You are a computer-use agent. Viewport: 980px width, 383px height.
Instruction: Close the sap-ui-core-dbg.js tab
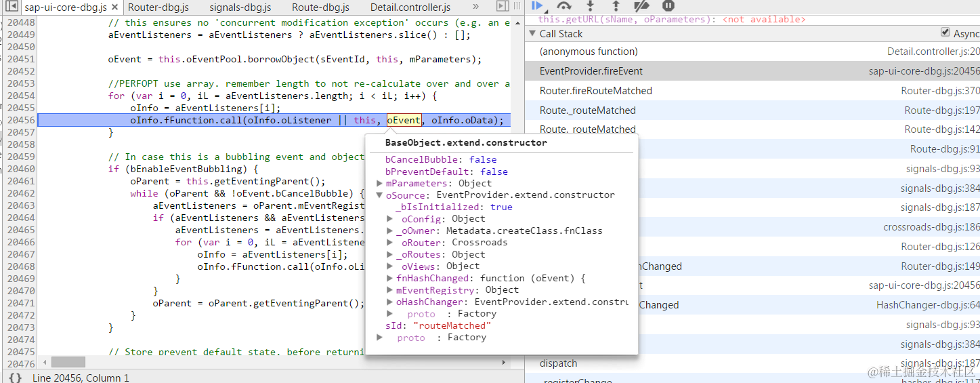114,7
